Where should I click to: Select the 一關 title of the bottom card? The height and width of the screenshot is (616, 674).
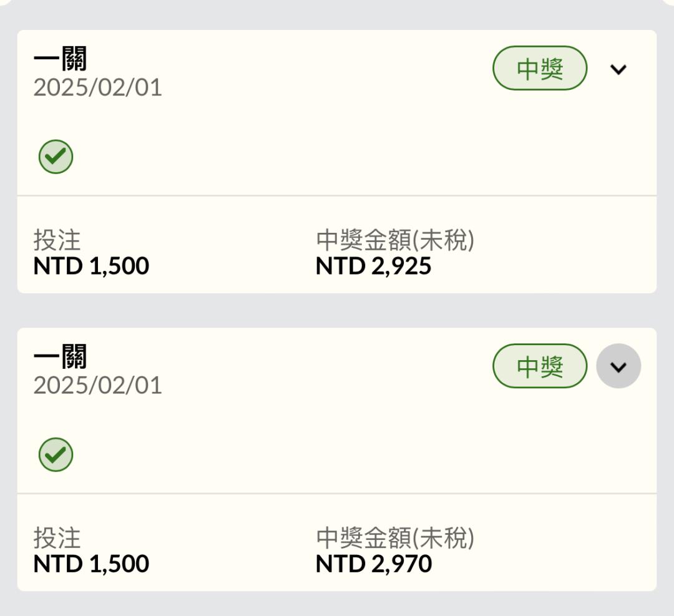pyautogui.click(x=60, y=356)
